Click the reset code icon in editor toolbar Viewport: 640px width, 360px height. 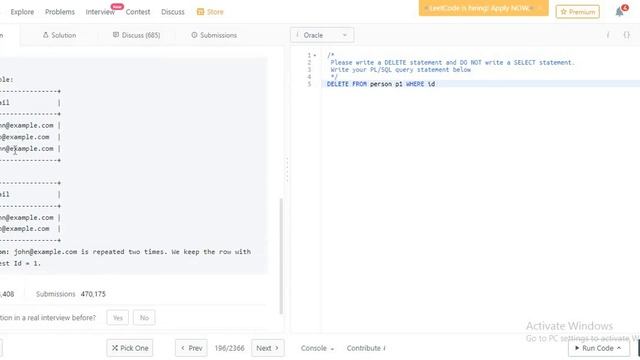coord(608,35)
